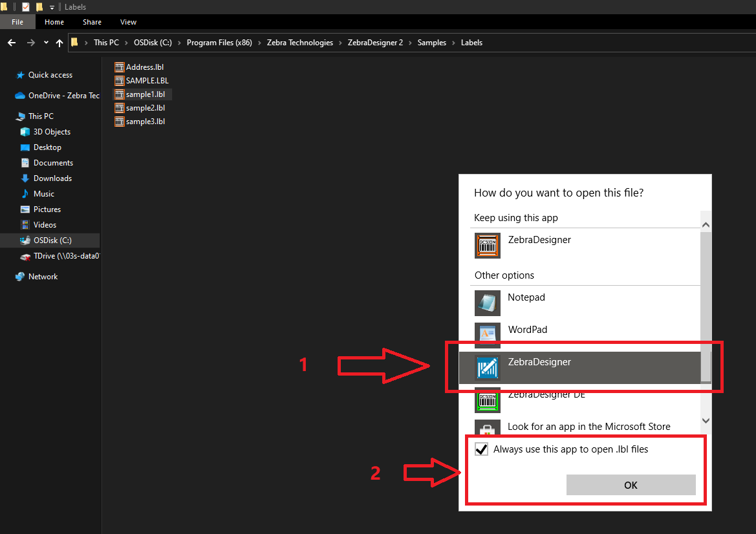Select the WordPad icon

click(487, 336)
